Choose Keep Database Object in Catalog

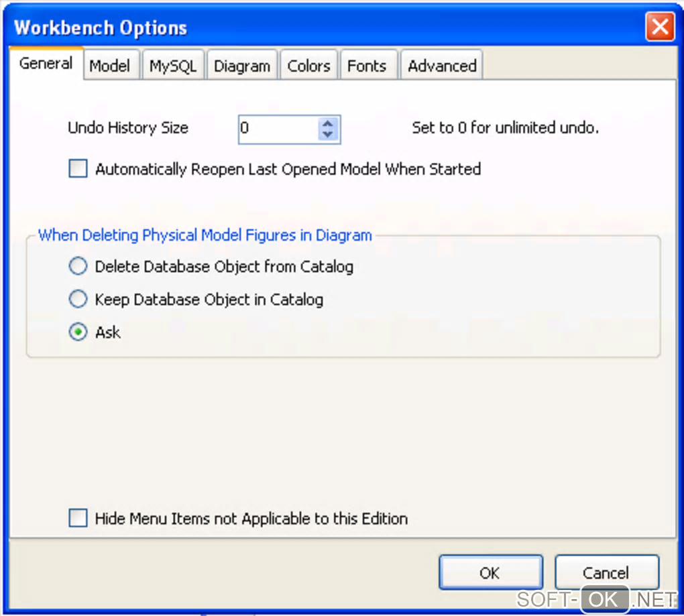pos(78,299)
